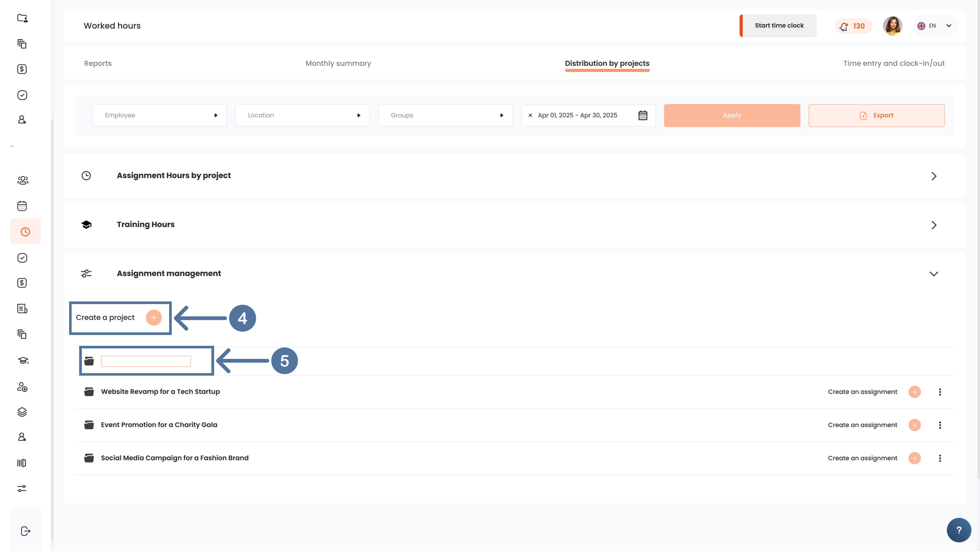Open the graduation cap training sidebar icon
The width and height of the screenshot is (980, 551).
click(x=23, y=360)
